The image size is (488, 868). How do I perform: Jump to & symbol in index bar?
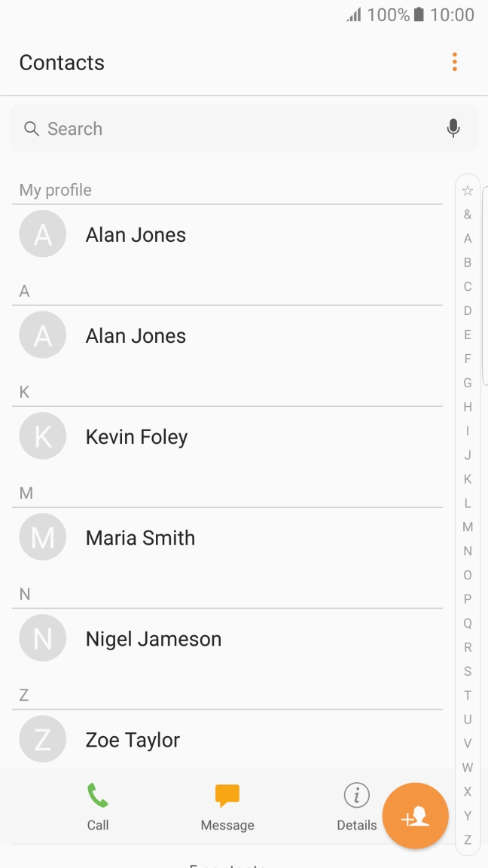(468, 215)
